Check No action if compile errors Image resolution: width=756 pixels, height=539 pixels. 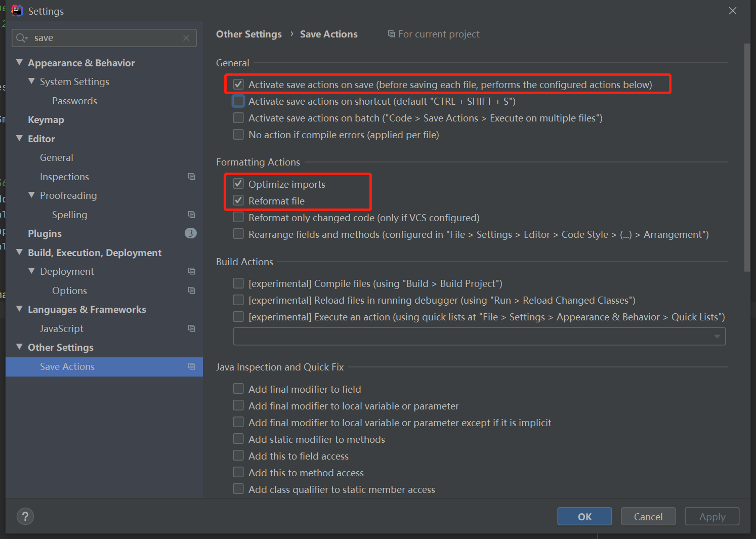[238, 135]
